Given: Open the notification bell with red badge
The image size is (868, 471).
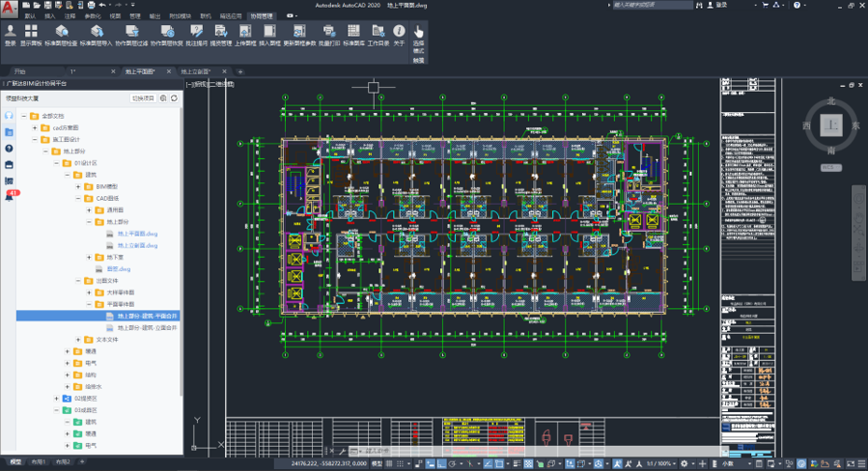Looking at the screenshot, I should click(9, 197).
